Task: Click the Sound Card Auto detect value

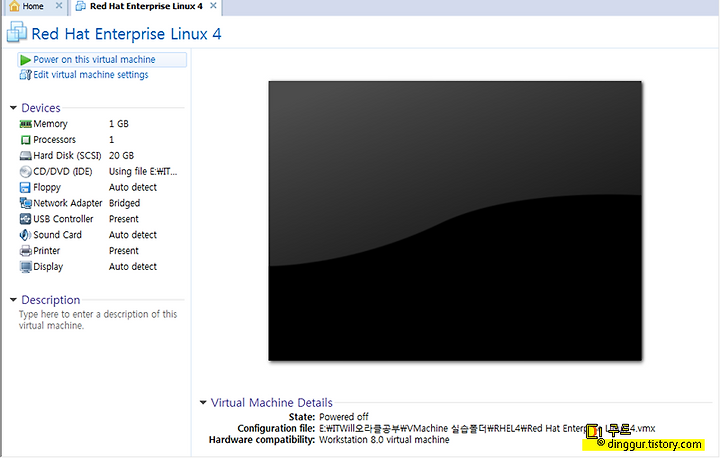Action: (133, 235)
